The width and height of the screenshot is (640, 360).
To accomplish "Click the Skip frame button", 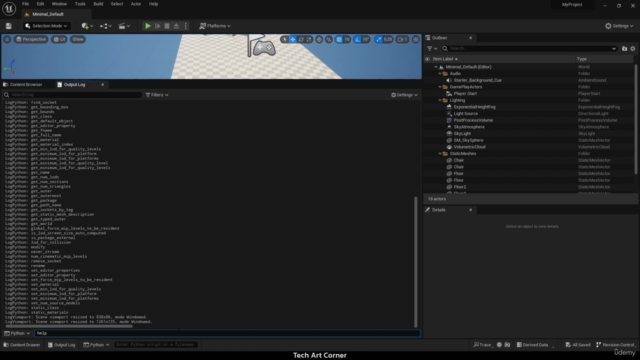I will 158,26.
